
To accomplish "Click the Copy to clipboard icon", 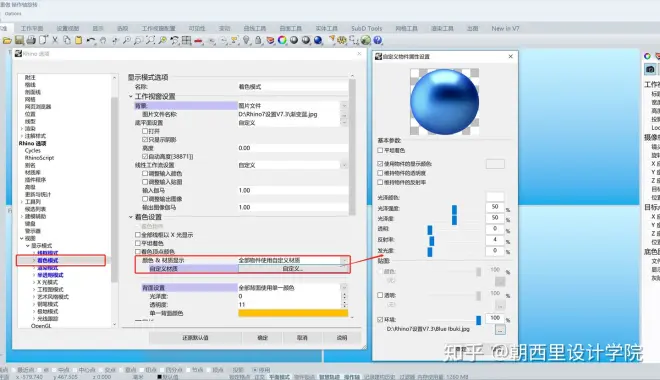I will (x=67, y=40).
